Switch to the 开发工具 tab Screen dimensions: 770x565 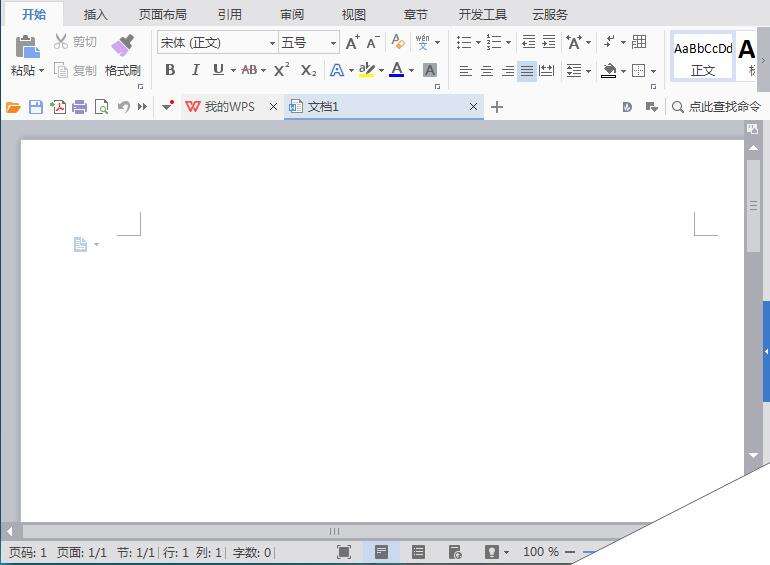[483, 15]
